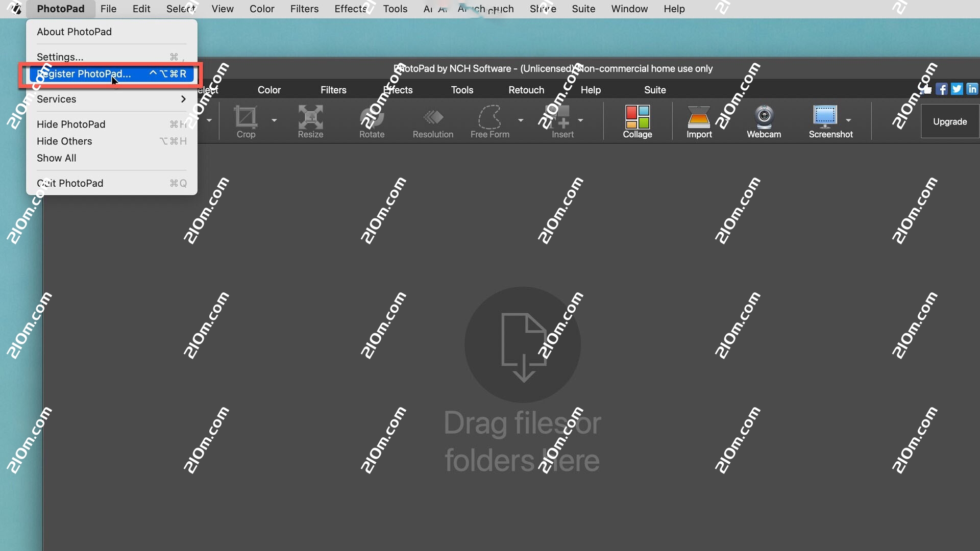Open the Resolution tool
980x551 pixels.
click(432, 121)
